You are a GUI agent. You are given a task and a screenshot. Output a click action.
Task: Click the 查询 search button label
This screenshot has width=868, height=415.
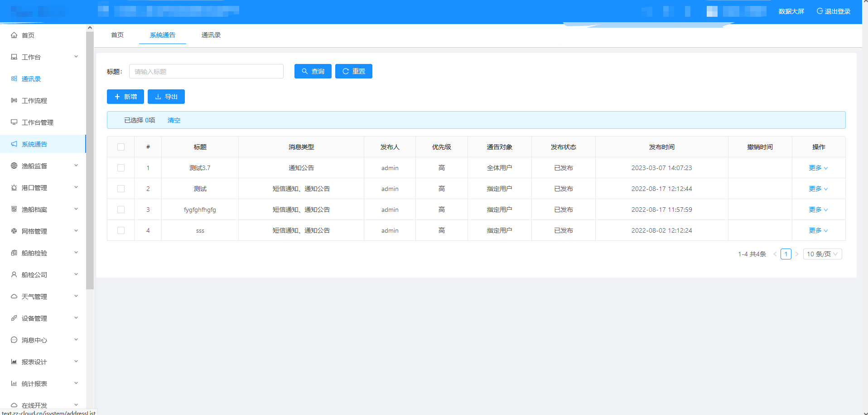pyautogui.click(x=318, y=71)
